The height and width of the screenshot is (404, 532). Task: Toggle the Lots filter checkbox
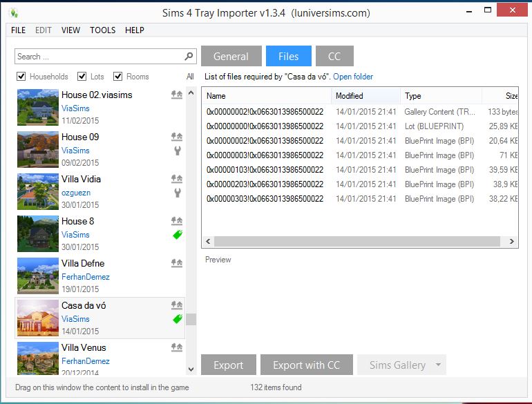82,77
